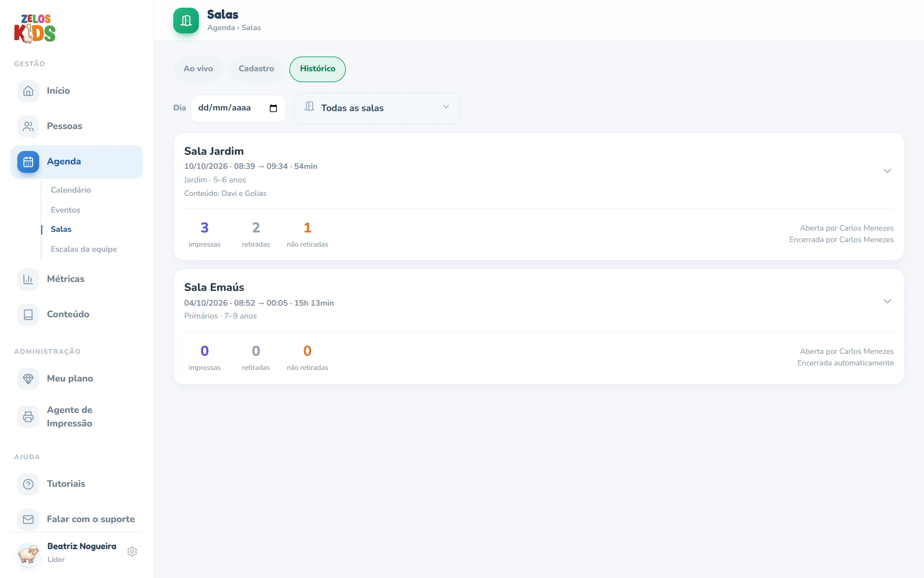This screenshot has width=924, height=578.
Task: Click the Zelos Kids logo
Action: pyautogui.click(x=35, y=29)
